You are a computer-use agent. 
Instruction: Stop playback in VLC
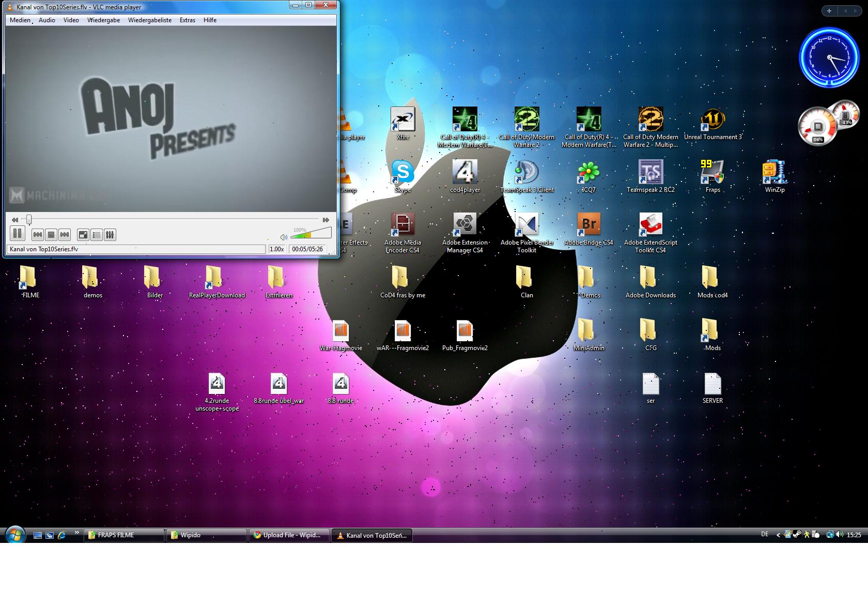(x=51, y=235)
